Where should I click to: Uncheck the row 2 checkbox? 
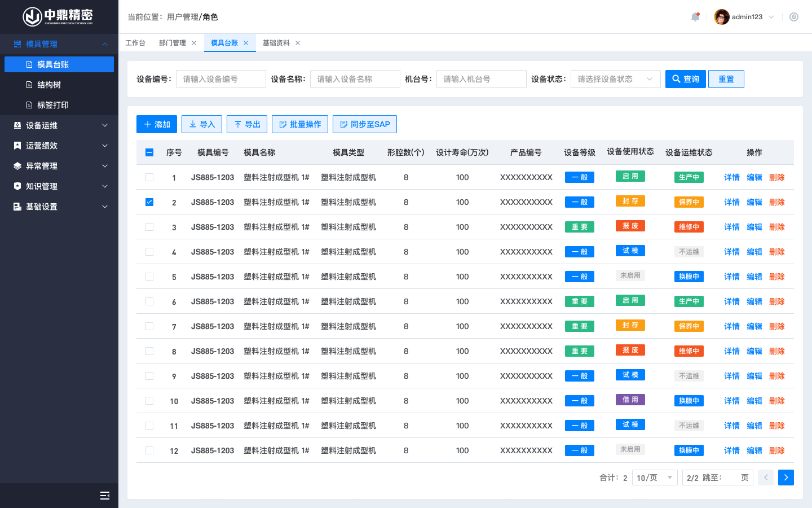click(149, 202)
